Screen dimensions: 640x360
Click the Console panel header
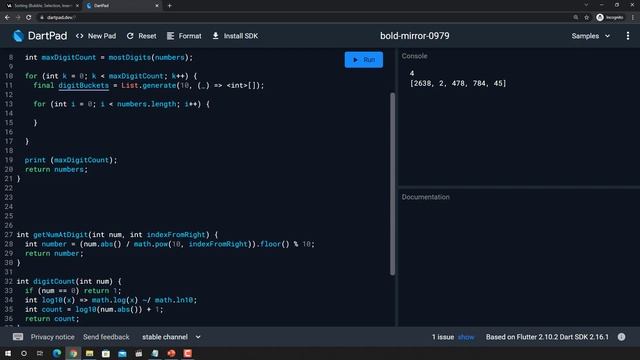(x=414, y=56)
